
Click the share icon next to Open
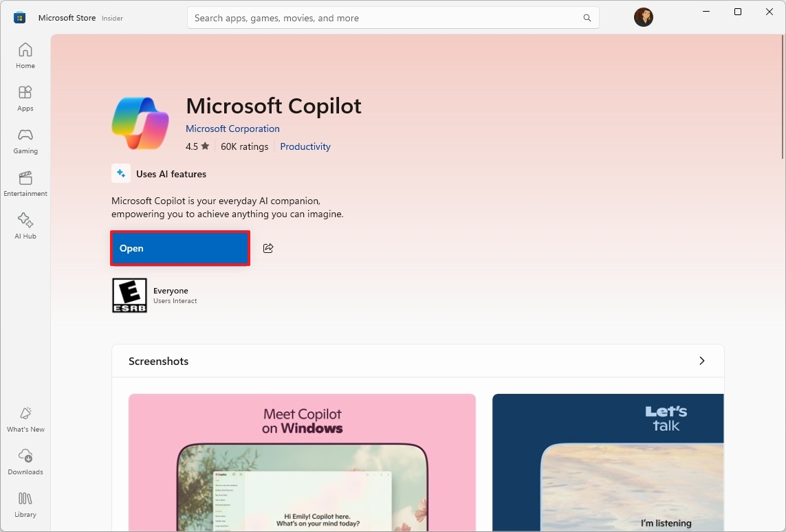[x=268, y=248]
